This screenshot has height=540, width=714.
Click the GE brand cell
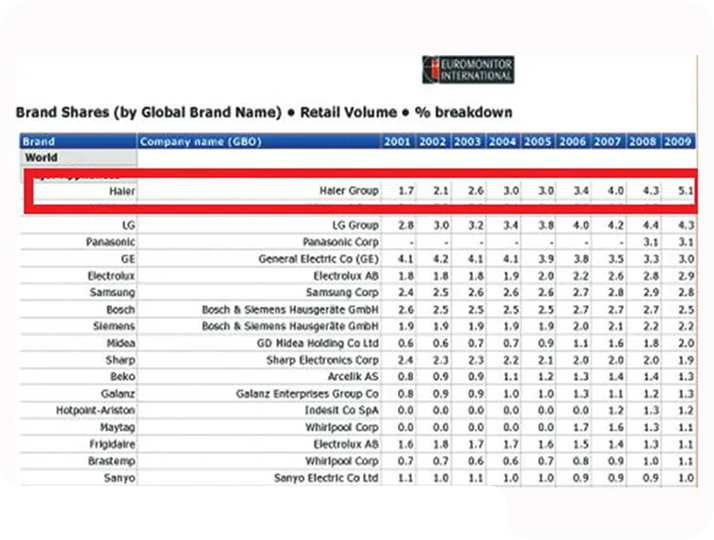tap(128, 259)
